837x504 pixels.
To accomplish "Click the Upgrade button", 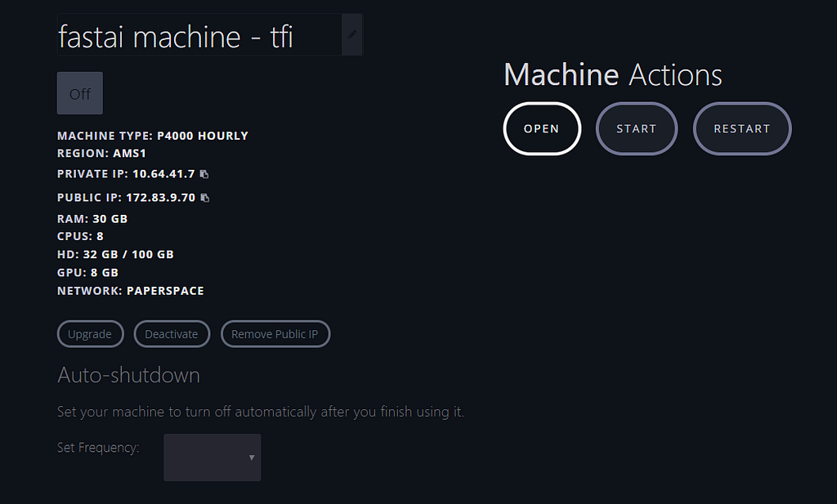I will (90, 334).
